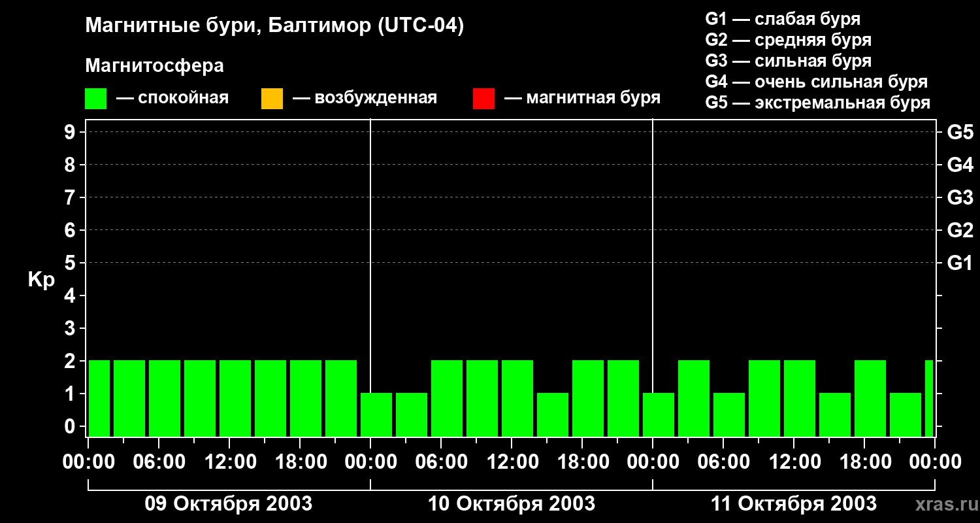The height and width of the screenshot is (523, 980).
Task: Click the '00:00' time label starting 10 October
Action: [x=370, y=462]
